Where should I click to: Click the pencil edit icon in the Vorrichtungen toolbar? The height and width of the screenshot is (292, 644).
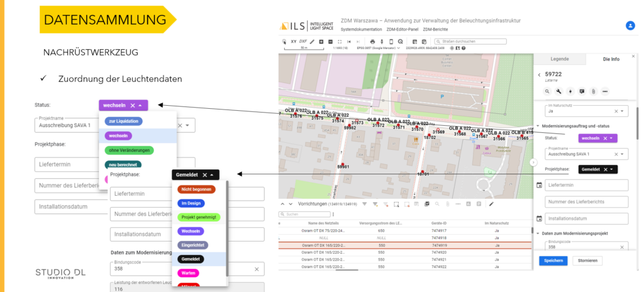491,204
